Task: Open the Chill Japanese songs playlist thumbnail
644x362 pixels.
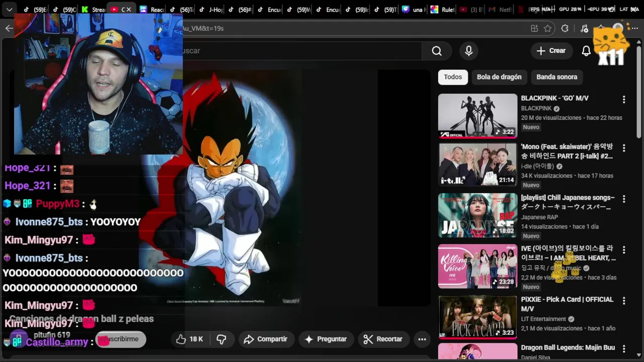Action: point(477,216)
